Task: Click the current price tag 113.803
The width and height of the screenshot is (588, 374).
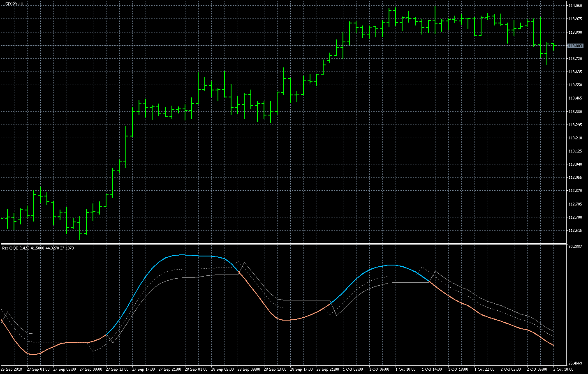Action: tap(575, 46)
